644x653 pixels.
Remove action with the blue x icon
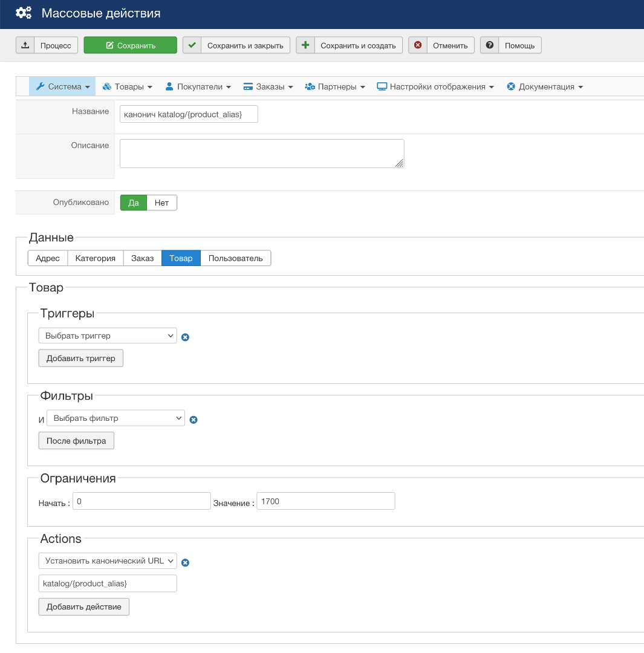point(186,562)
